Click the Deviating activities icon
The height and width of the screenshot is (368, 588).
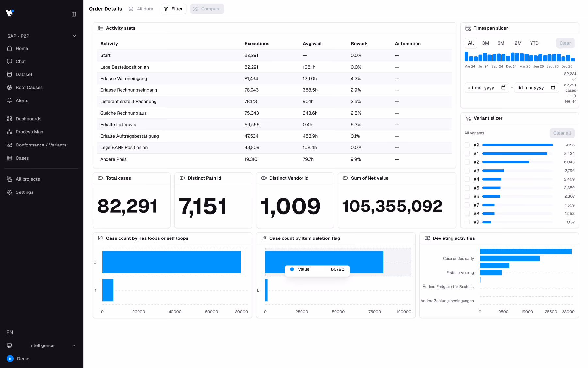point(427,238)
